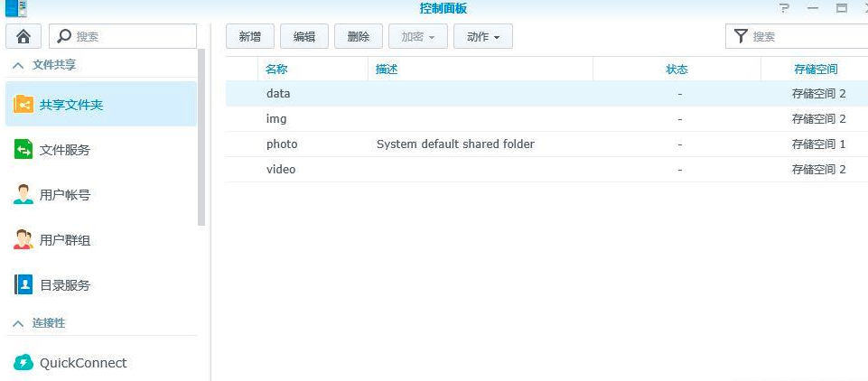Open the 动作 dropdown menu
The image size is (868, 381).
point(483,36)
